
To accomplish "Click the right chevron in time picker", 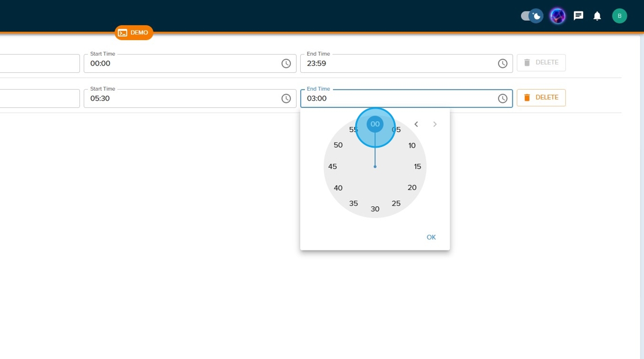I will click(435, 125).
